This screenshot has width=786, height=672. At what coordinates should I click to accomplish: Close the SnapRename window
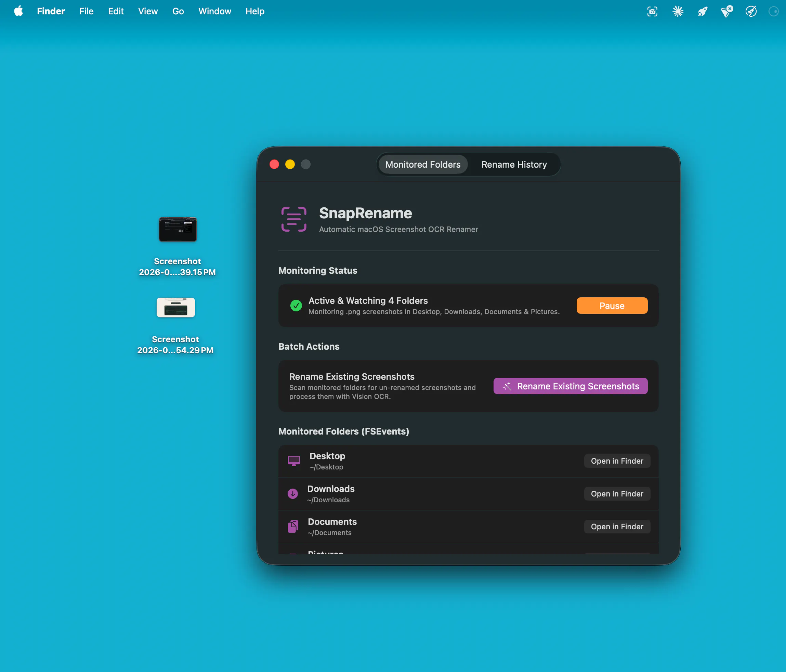(x=274, y=164)
